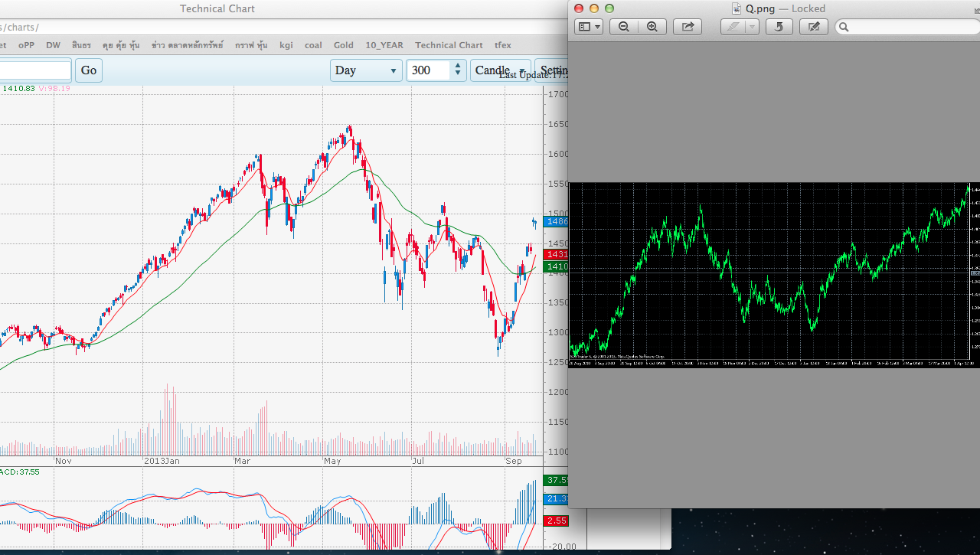Show the Edit toolbar in Preview
Viewport: 980px width, 555px height.
(x=814, y=27)
